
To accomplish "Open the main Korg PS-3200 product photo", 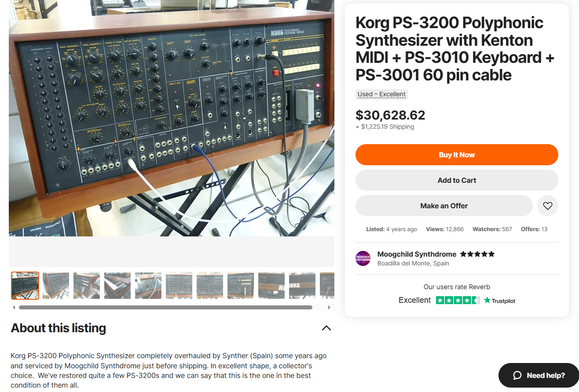I will coord(172,119).
